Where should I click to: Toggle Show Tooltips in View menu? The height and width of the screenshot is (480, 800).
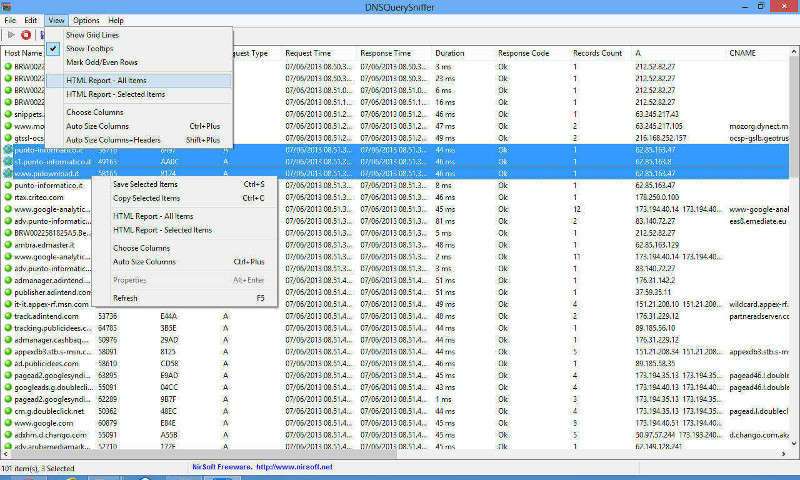coord(89,48)
